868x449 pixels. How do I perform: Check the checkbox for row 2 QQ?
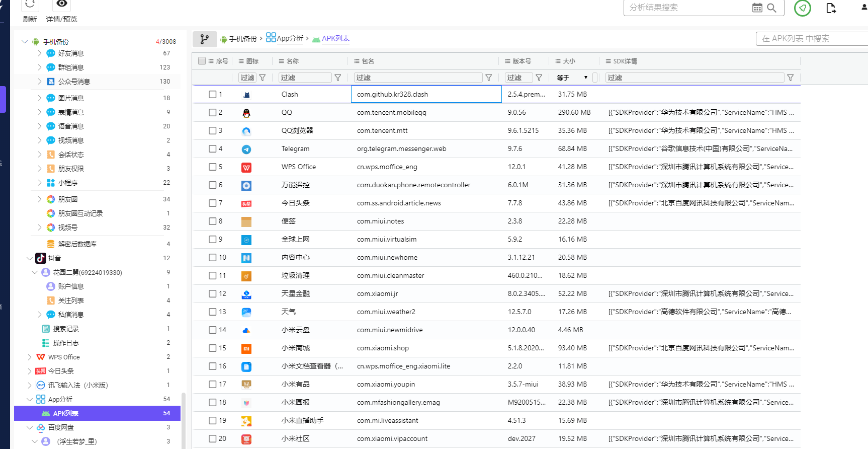(x=213, y=112)
